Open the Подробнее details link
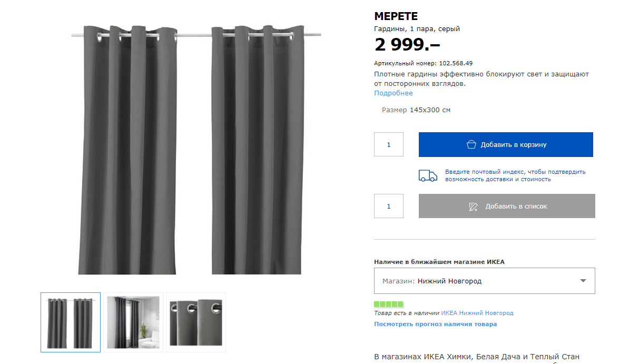The height and width of the screenshot is (364, 639). click(394, 93)
